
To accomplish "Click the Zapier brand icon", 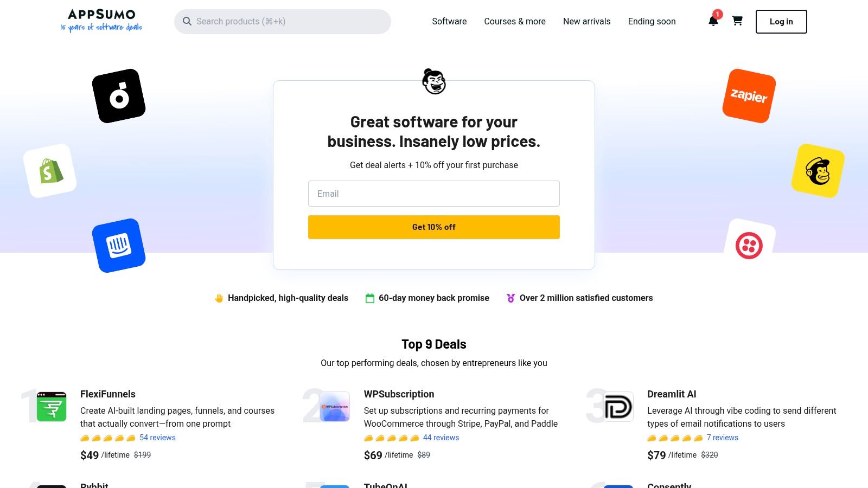I will click(x=749, y=96).
